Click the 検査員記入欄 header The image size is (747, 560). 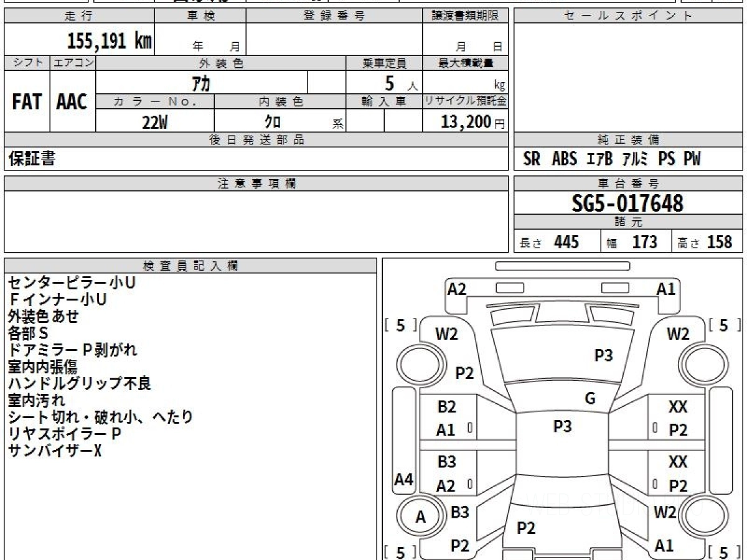190,266
